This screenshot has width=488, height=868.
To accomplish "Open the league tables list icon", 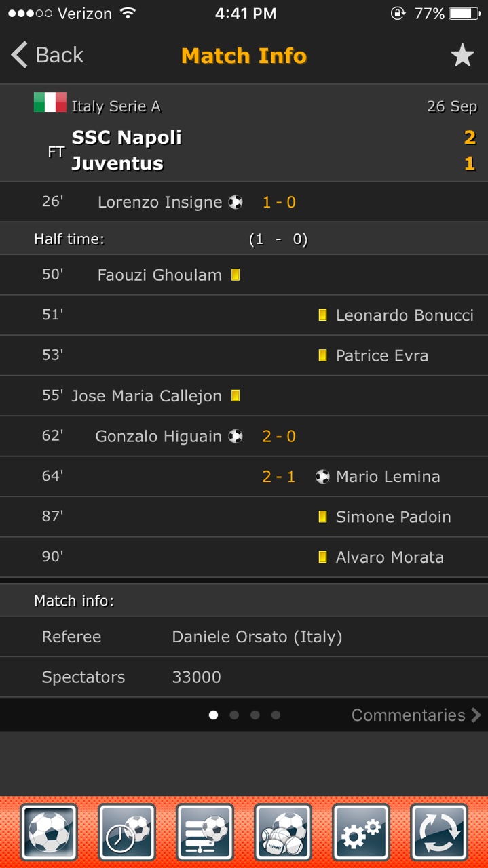I will click(x=205, y=832).
